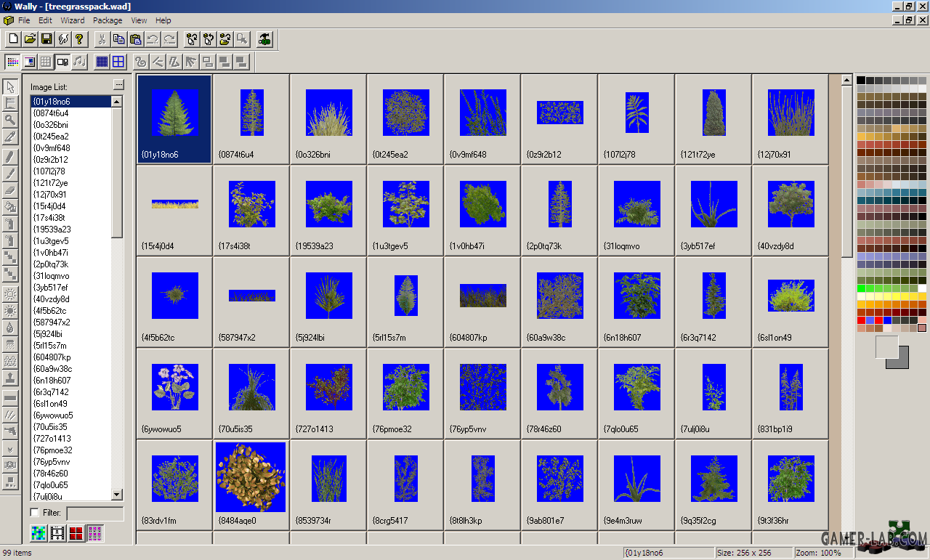This screenshot has width=930, height=560.
Task: Pick the black swatch at palette top-left
Action: point(861,81)
